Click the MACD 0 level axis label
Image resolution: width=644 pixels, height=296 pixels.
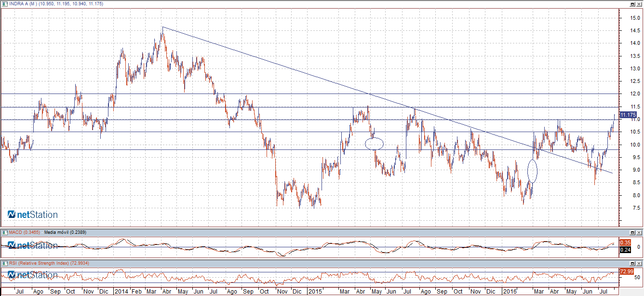638,247
